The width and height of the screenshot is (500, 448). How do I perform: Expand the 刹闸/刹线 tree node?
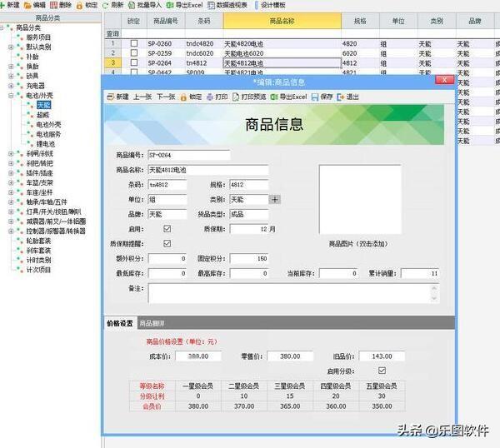[x=11, y=153]
